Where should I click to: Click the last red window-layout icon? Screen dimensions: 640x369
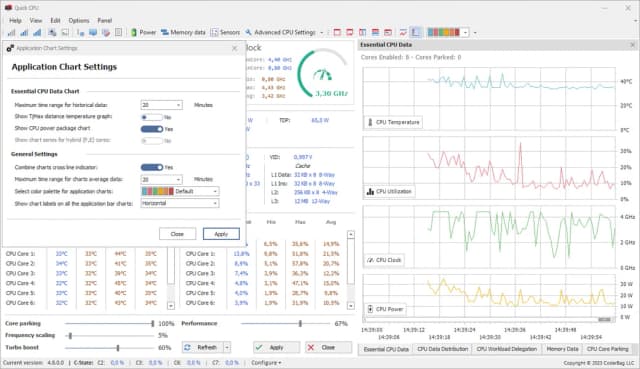pos(388,32)
